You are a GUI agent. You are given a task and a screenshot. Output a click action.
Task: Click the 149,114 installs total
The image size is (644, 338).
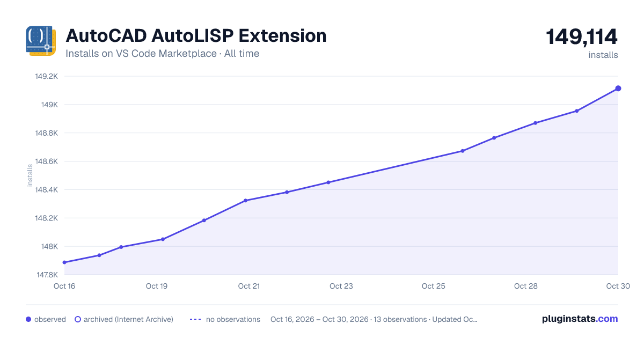[x=582, y=37]
